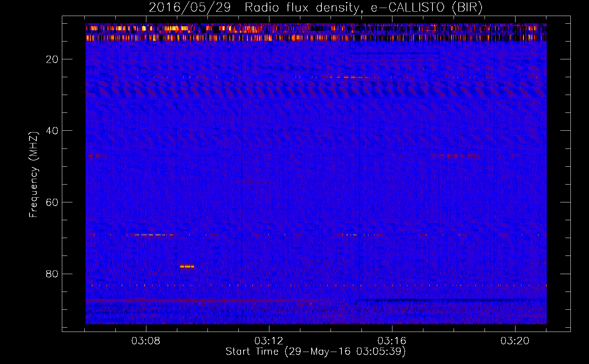Click the y-axis tick label '20'
This screenshot has height=364, width=589.
(x=52, y=59)
